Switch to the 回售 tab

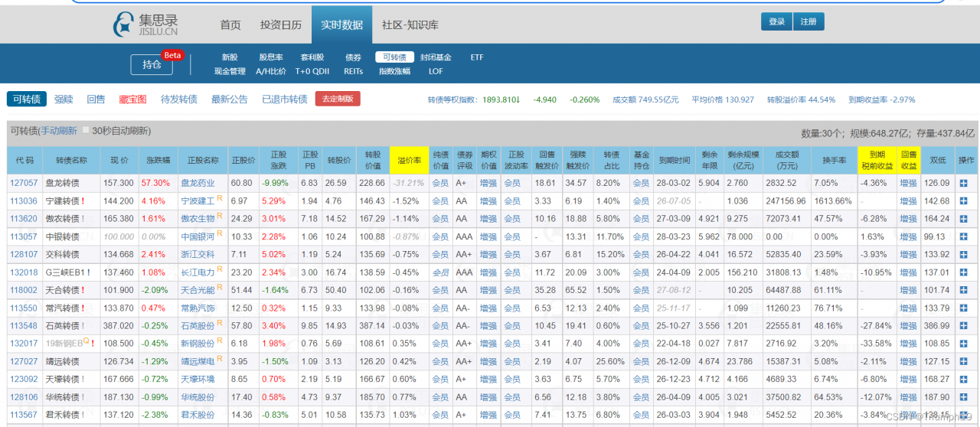(x=96, y=99)
